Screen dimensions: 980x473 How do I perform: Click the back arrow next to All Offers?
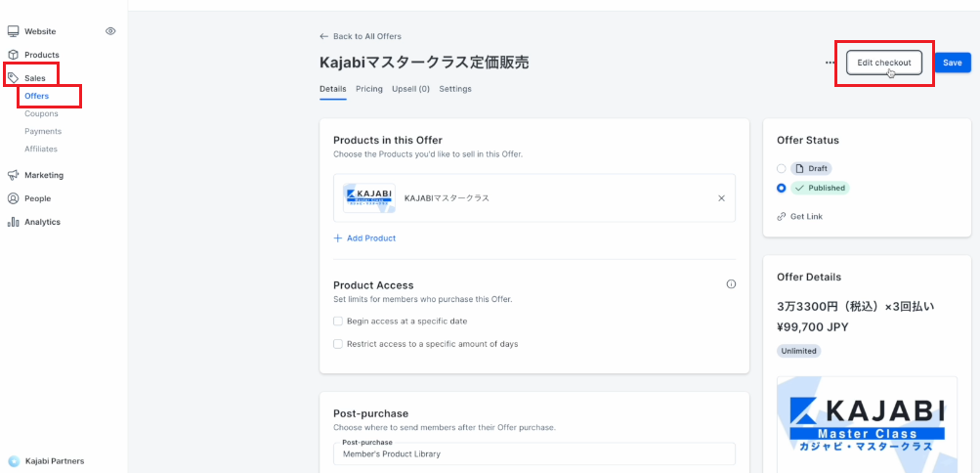(323, 36)
